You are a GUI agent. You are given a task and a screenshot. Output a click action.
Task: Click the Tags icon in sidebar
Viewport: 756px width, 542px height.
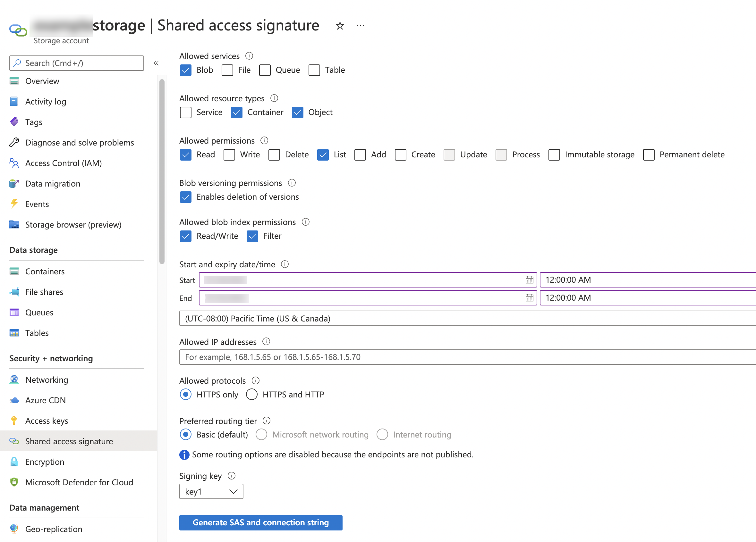point(14,122)
